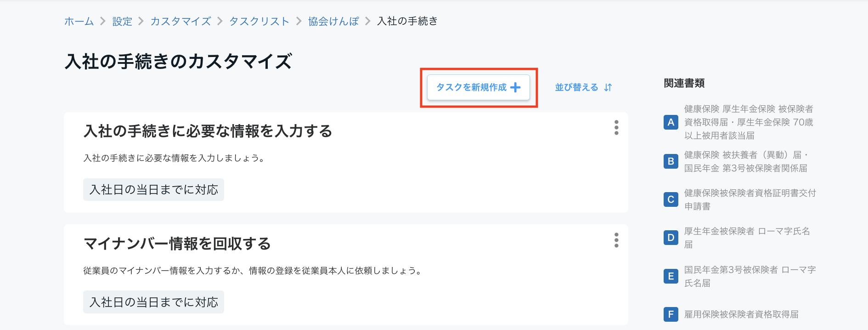Click document icon F for 雇用保険被保険者資格取得届
868x330 pixels.
[671, 314]
